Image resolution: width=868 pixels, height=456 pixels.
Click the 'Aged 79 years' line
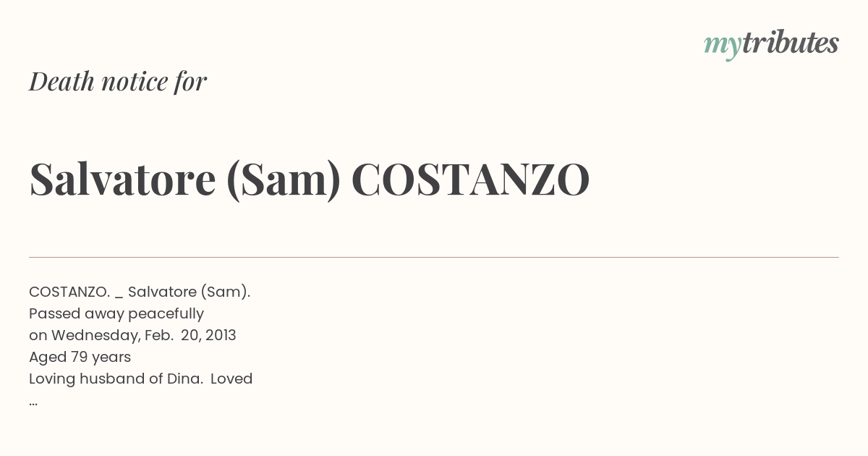coord(80,358)
